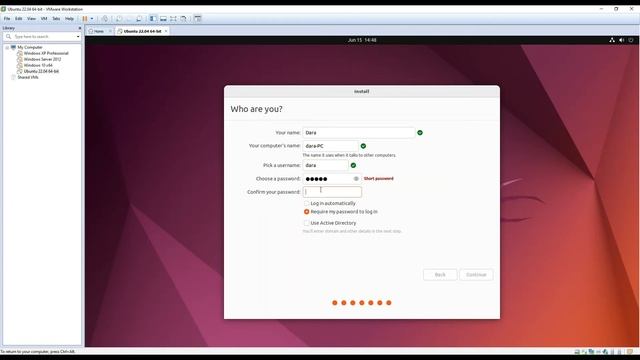Toggle the library sidebar view icon
This screenshot has width=640, height=360.
(153, 19)
